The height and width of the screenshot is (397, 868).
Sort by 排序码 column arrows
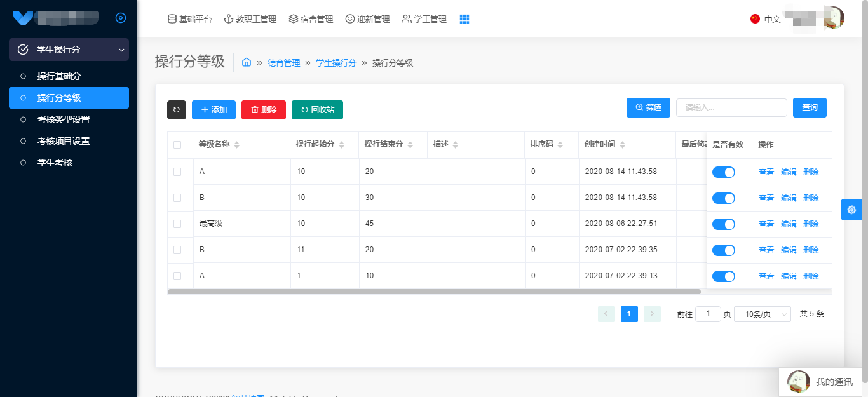point(559,145)
